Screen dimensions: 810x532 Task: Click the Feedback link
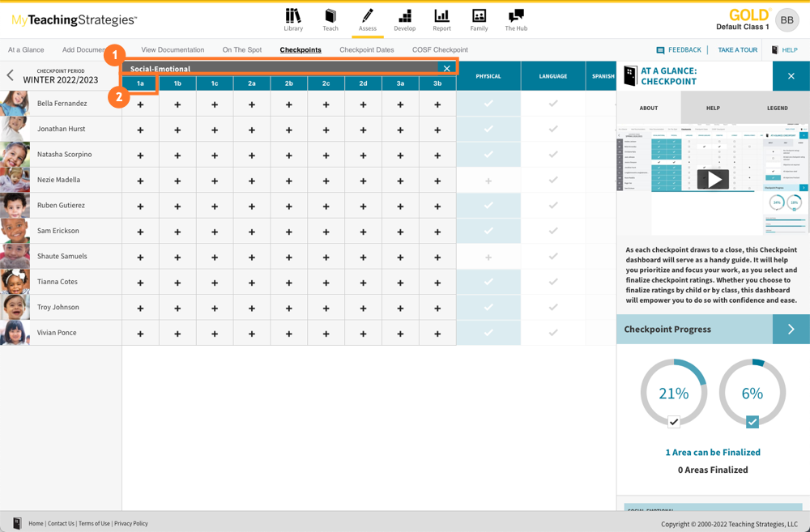[679, 50]
